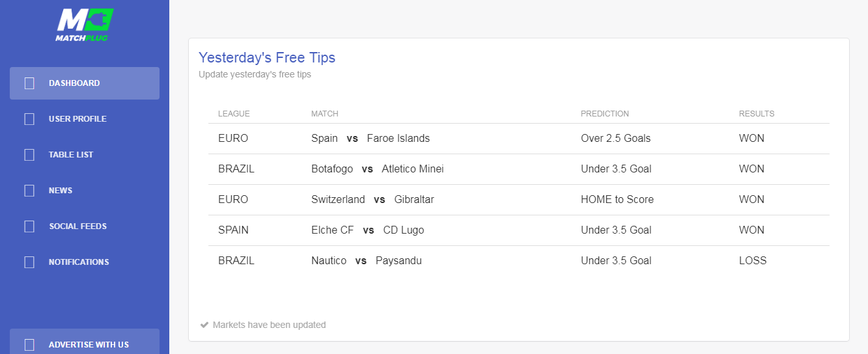
Task: Go to the Table List section
Action: pyautogui.click(x=85, y=155)
